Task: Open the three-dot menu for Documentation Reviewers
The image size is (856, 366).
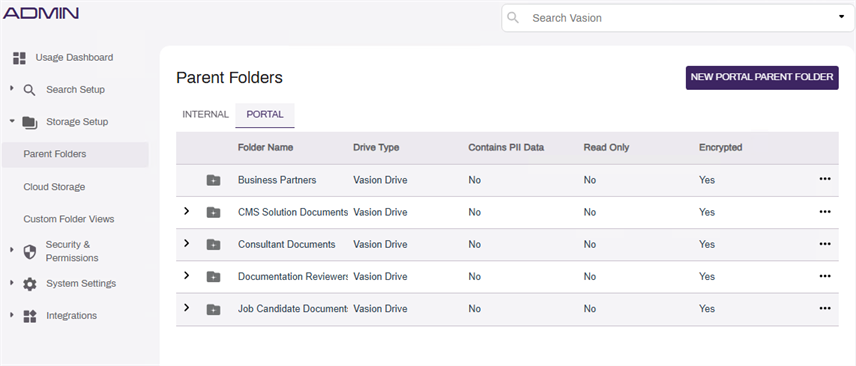Action: click(x=825, y=276)
